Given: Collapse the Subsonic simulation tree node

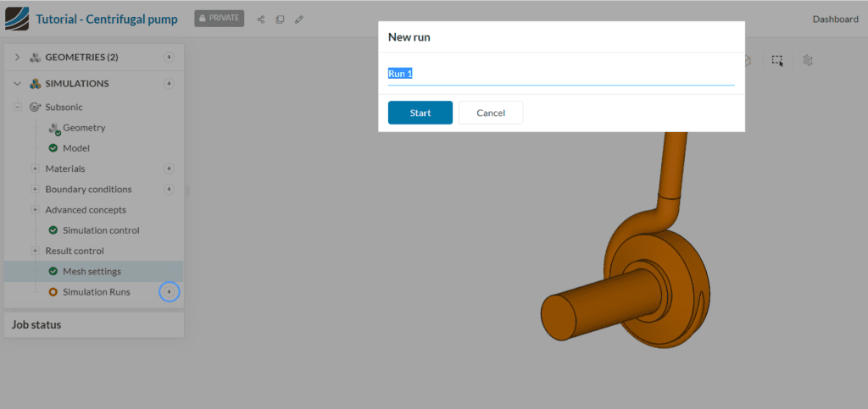Looking at the screenshot, I should (x=16, y=108).
